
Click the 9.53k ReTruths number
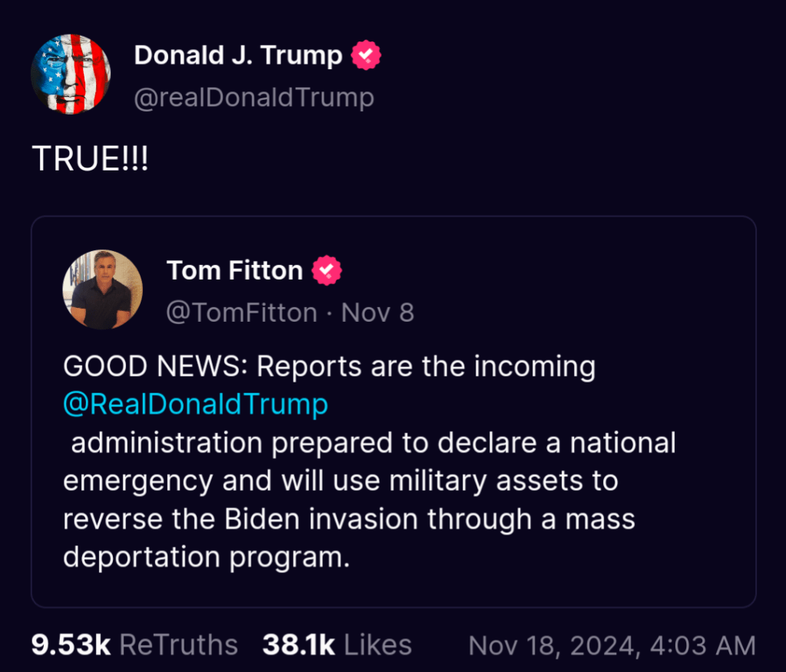click(x=71, y=645)
